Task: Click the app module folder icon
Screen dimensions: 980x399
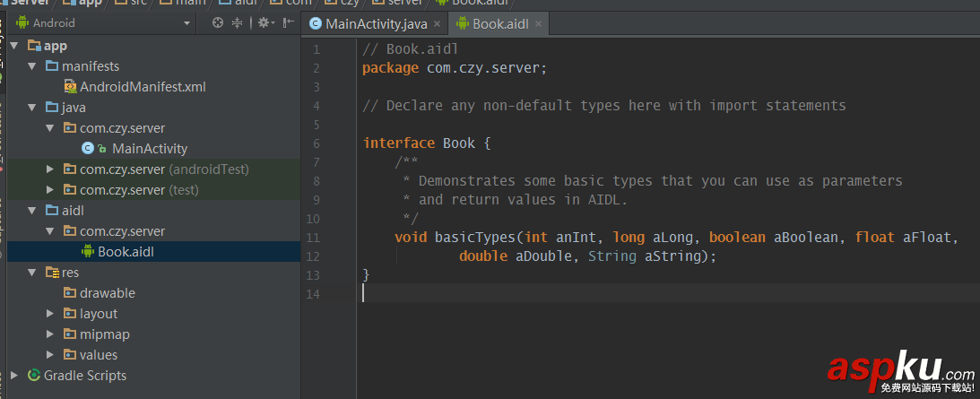Action: 34,46
